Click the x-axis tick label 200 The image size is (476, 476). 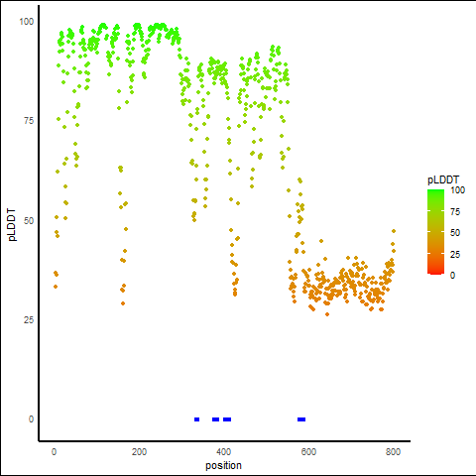(139, 452)
